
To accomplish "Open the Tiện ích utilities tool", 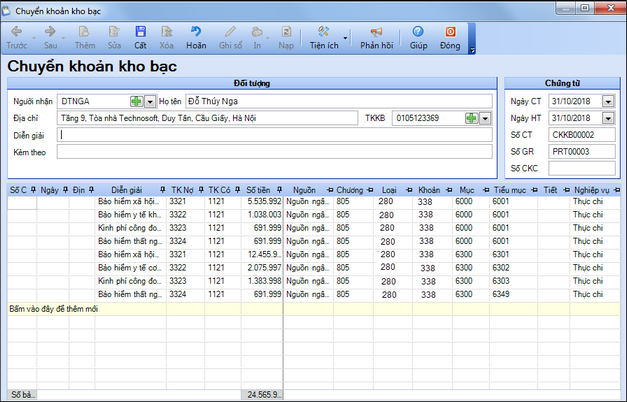I will 324,38.
